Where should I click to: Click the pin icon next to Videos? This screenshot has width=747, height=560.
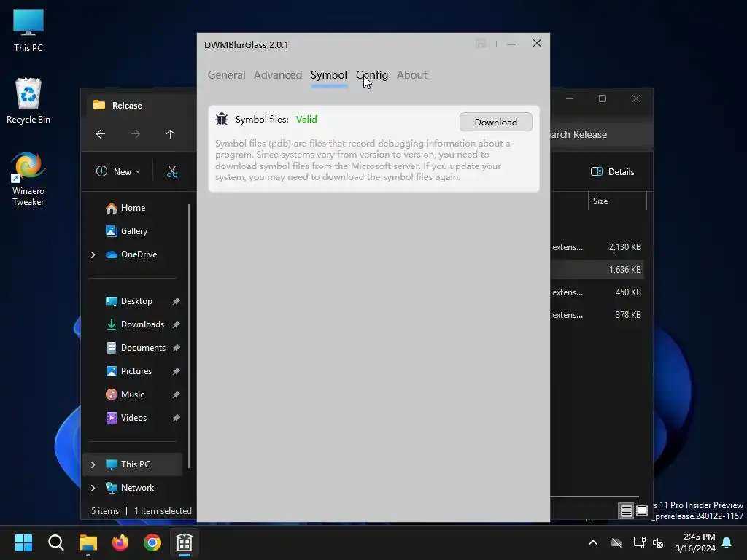[177, 418]
